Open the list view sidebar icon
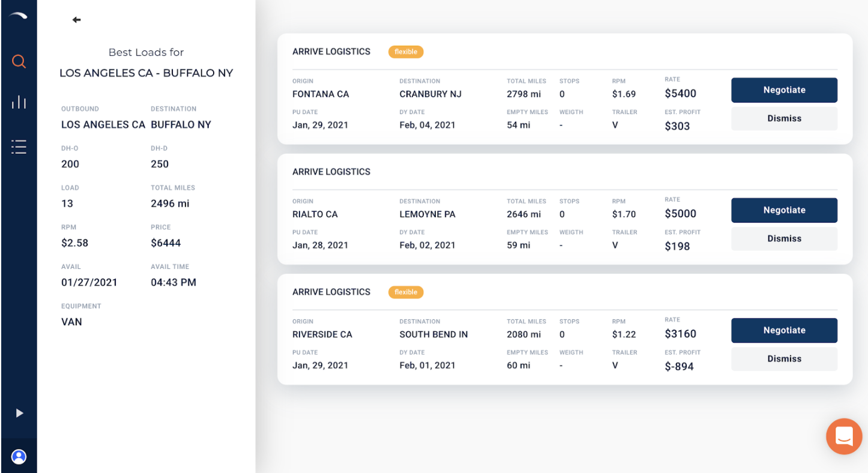 pos(19,146)
